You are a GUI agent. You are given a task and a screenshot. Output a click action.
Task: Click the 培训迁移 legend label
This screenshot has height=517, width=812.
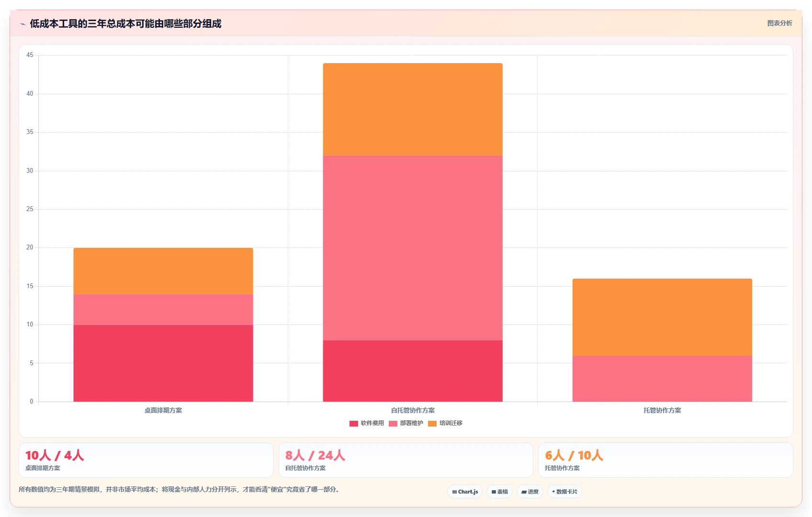click(x=451, y=423)
